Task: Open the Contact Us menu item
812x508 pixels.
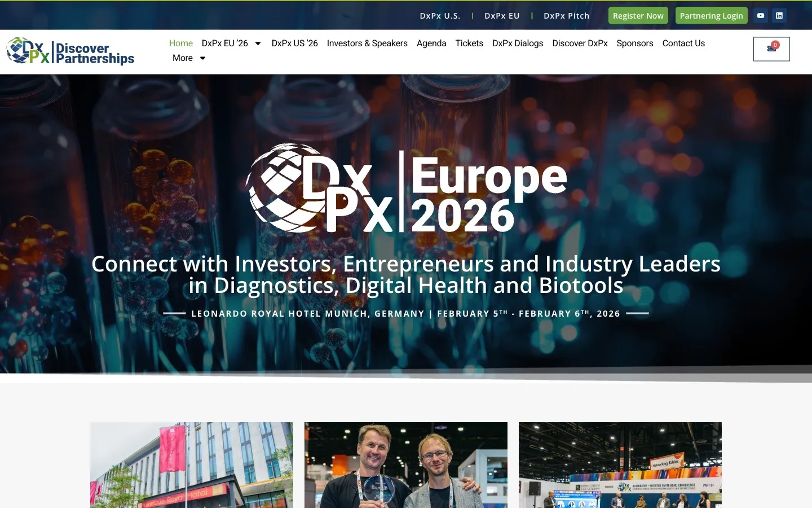Action: [x=683, y=43]
